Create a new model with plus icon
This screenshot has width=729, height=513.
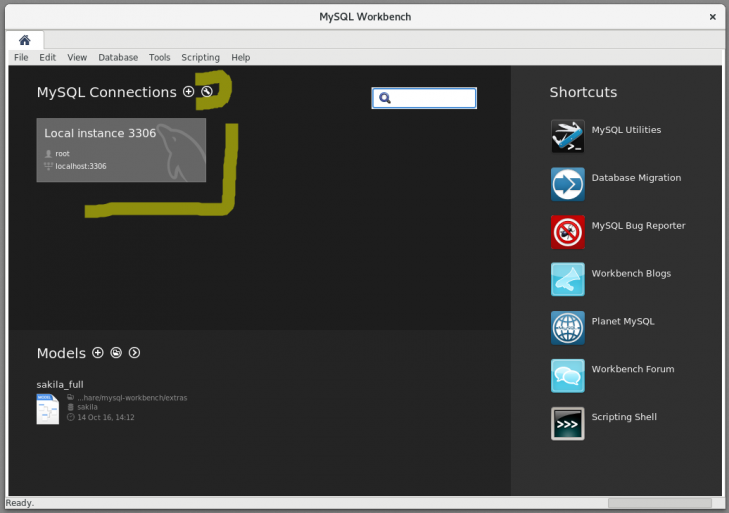pyautogui.click(x=98, y=353)
